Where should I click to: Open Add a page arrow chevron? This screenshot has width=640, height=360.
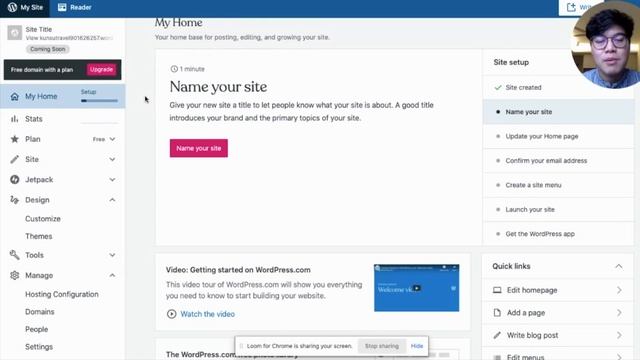point(619,313)
